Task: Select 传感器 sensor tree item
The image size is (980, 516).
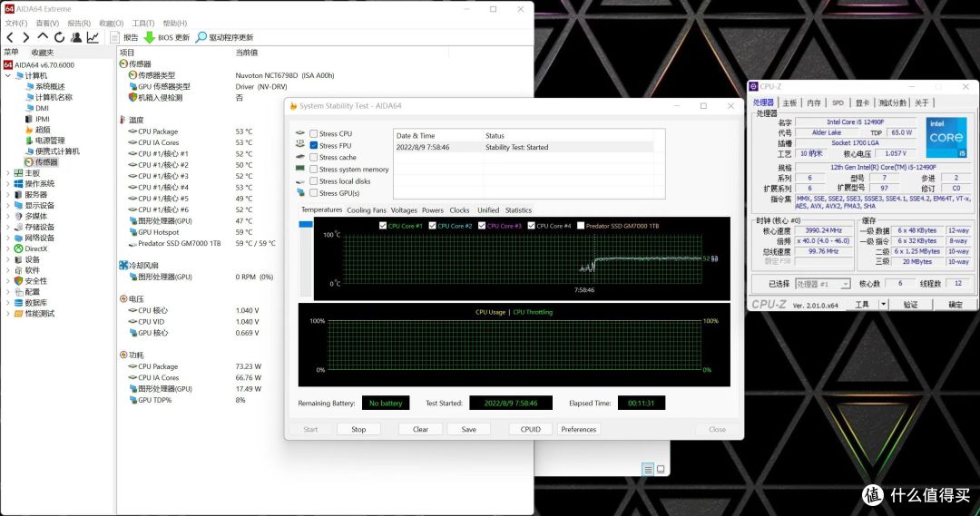Action: pyautogui.click(x=46, y=161)
